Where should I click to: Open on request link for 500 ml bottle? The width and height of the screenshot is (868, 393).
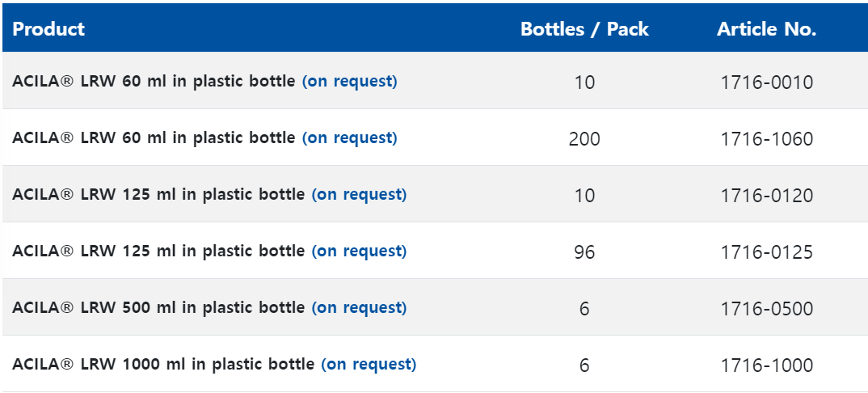[359, 308]
